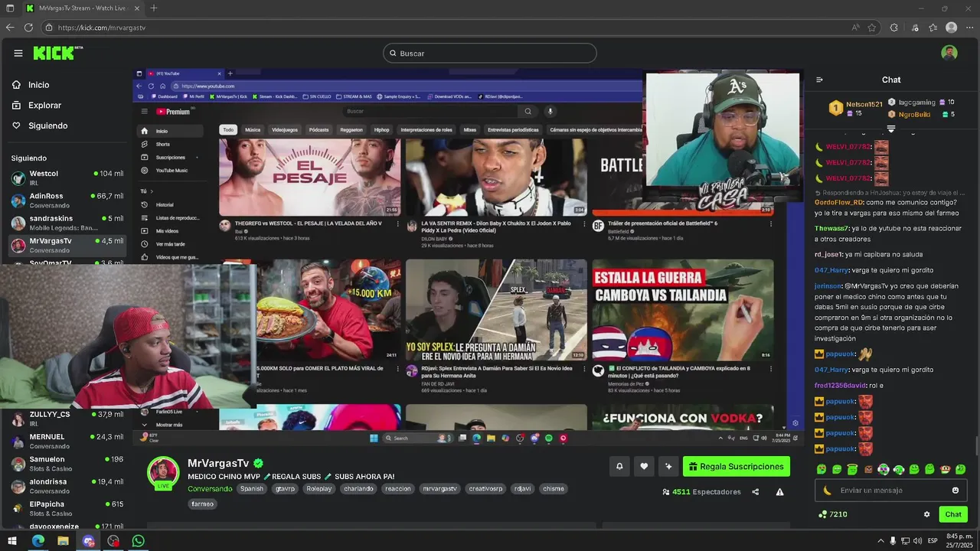The image size is (980, 551).
Task: Focus the Enviar un mensaje chat input
Action: click(x=890, y=491)
